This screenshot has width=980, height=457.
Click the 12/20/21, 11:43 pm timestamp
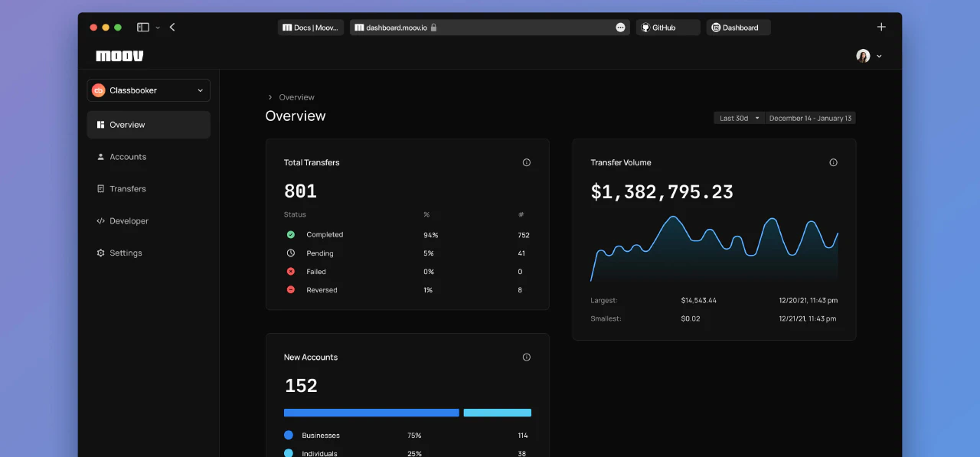tap(808, 301)
